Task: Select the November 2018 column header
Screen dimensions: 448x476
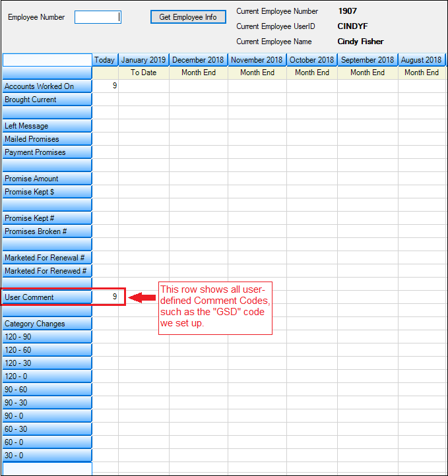Action: click(x=257, y=60)
